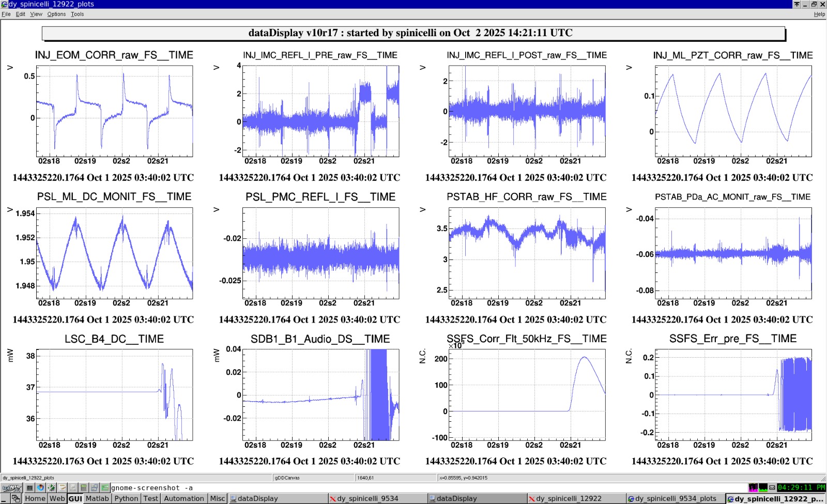Click the show desktop icon at taskbar left
827x504 pixels.
pyautogui.click(x=5, y=499)
